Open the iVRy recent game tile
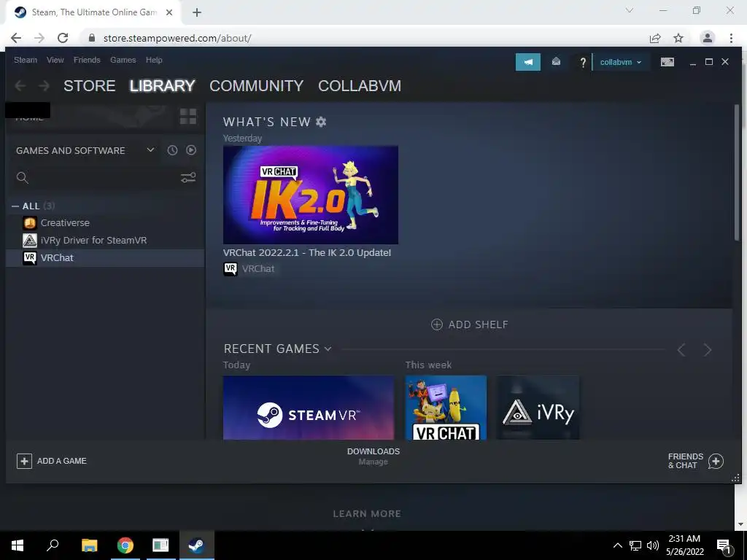This screenshot has width=747, height=560. [538, 408]
